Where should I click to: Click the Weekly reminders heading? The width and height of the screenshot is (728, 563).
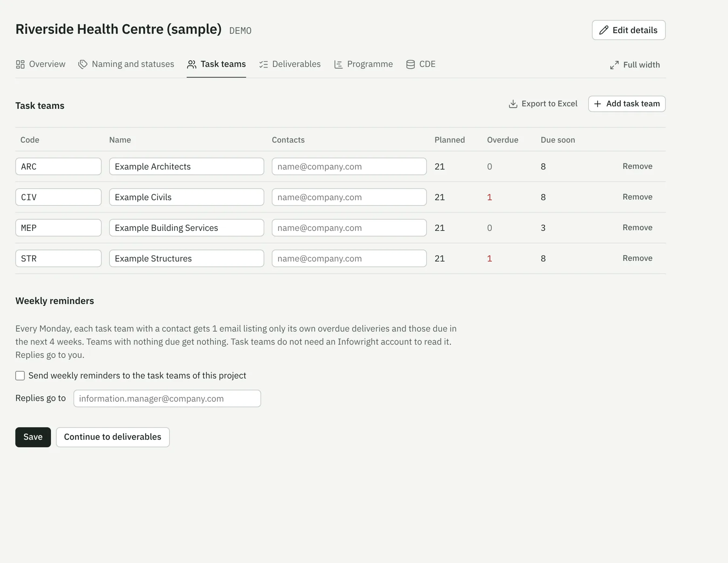(55, 301)
